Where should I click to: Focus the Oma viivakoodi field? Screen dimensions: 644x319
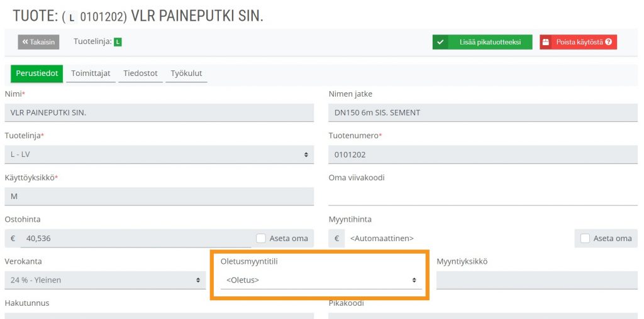click(483, 197)
